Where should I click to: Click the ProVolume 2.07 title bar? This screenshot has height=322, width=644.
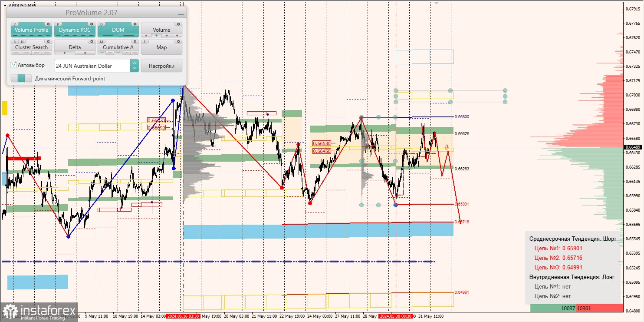point(96,13)
